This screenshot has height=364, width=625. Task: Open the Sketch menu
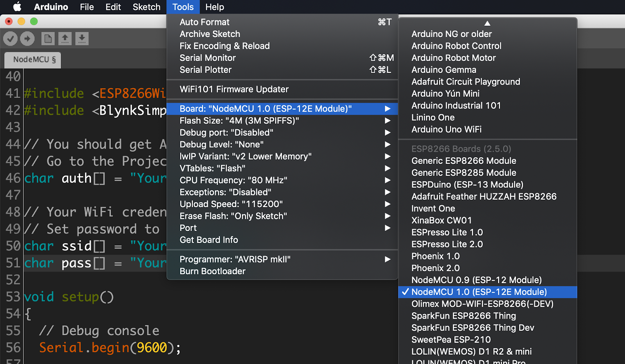[146, 7]
